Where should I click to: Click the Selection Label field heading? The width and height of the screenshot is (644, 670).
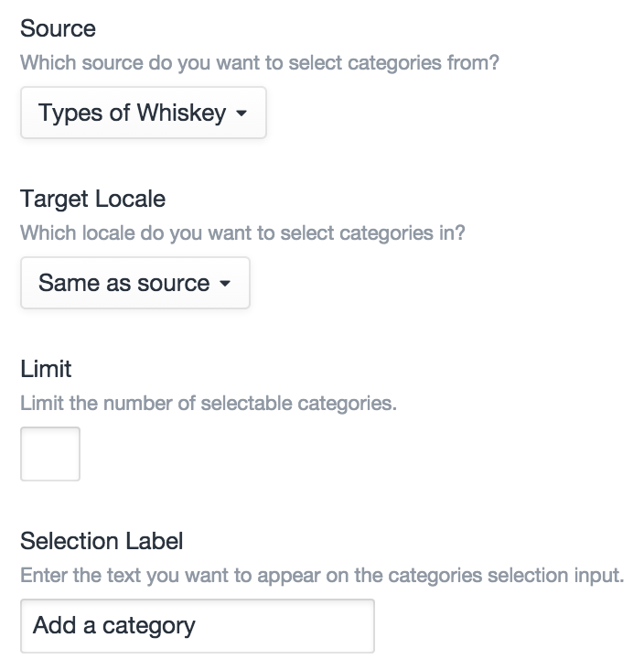point(102,541)
